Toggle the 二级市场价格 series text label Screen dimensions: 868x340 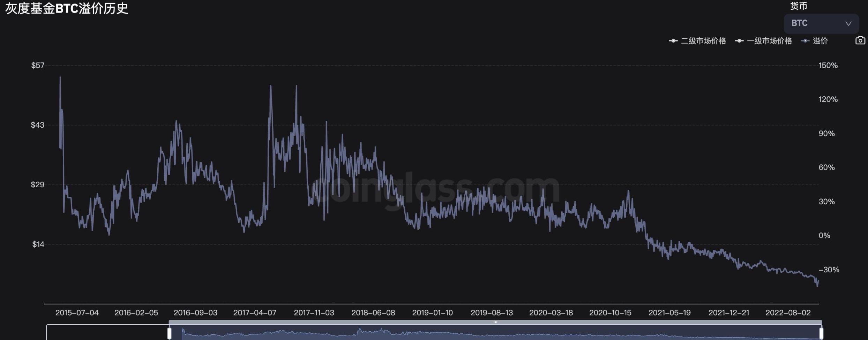click(703, 41)
